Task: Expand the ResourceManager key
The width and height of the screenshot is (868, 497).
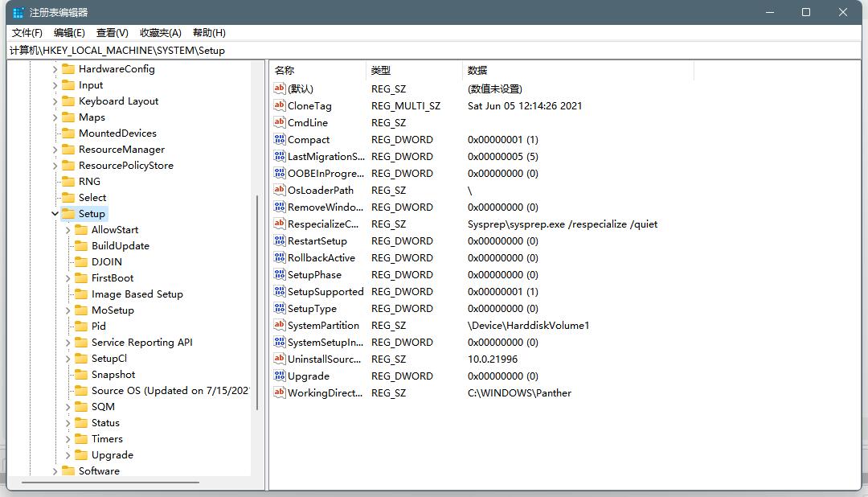Action: 55,150
